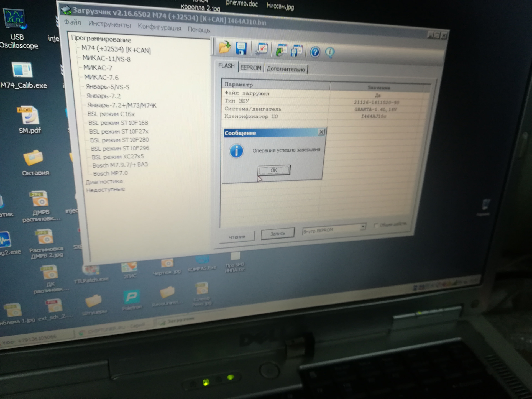Save firmware with the blue floppy disk icon
This screenshot has width=532, height=399.
[x=241, y=48]
